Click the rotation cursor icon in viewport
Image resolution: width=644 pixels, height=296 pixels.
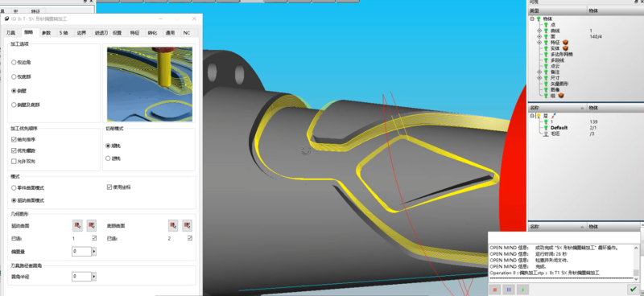pyautogui.click(x=306, y=150)
